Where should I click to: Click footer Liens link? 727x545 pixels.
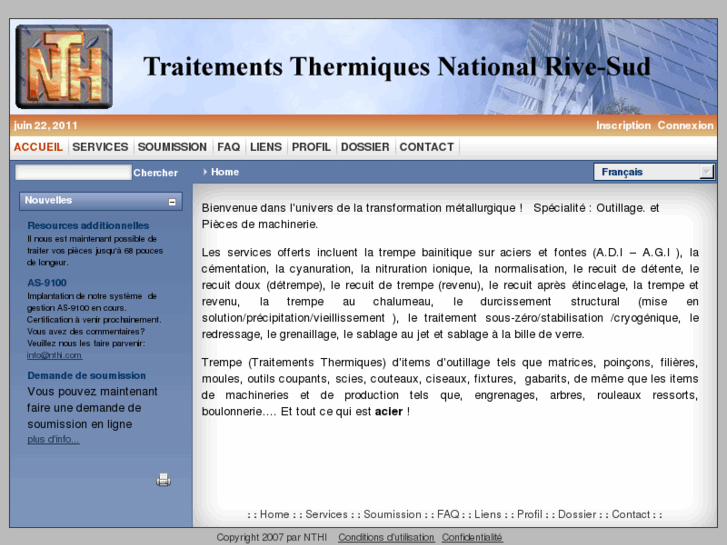pos(488,514)
